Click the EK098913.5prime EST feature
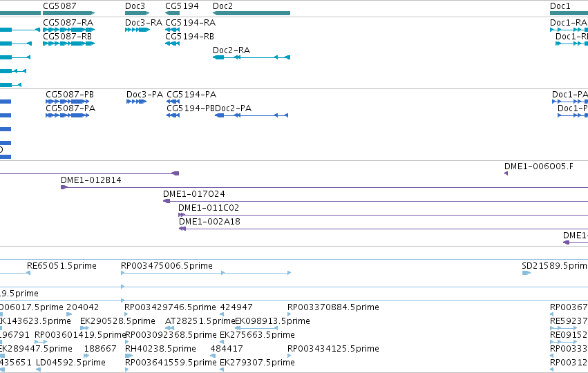 pyautogui.click(x=256, y=328)
